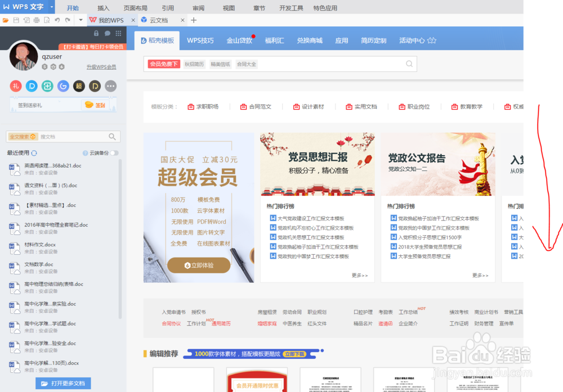Switch to the 云文档 document tab

click(159, 20)
